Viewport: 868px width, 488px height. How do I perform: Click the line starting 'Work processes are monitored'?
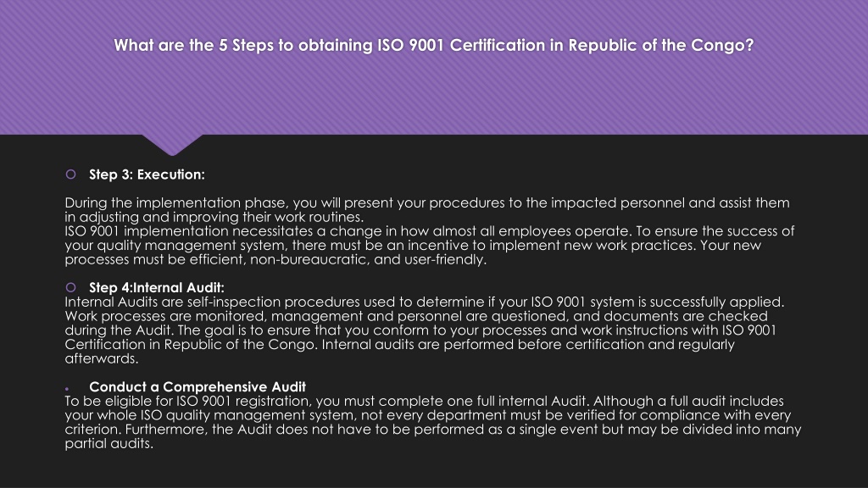tap(416, 316)
